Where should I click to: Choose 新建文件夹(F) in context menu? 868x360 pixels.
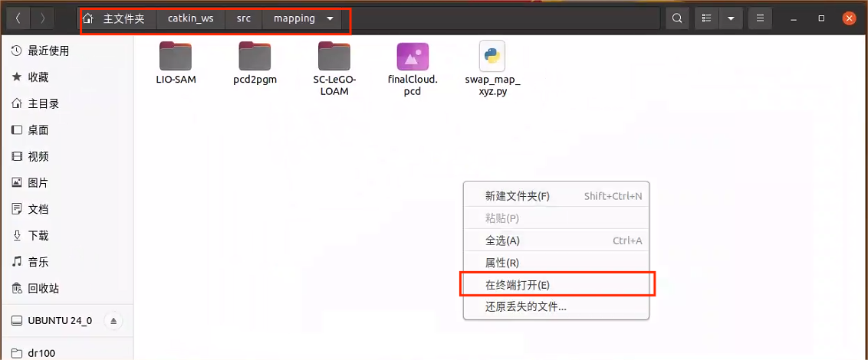556,196
